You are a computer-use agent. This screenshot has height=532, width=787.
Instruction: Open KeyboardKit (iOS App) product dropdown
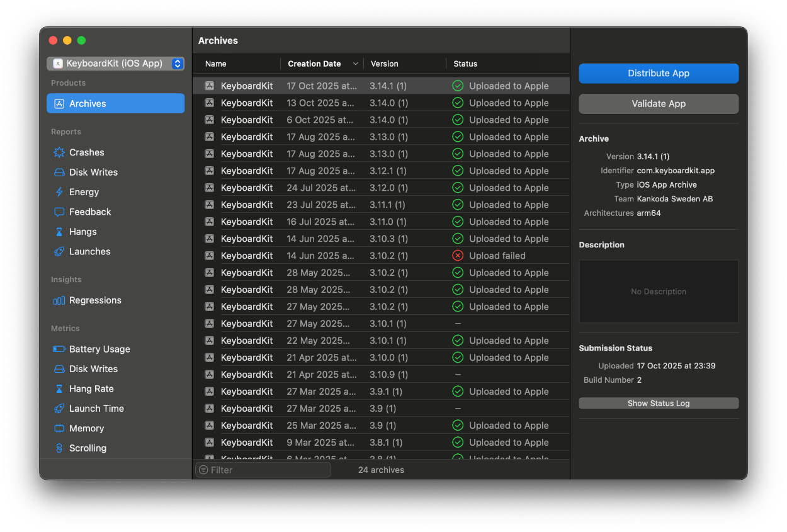pos(116,64)
